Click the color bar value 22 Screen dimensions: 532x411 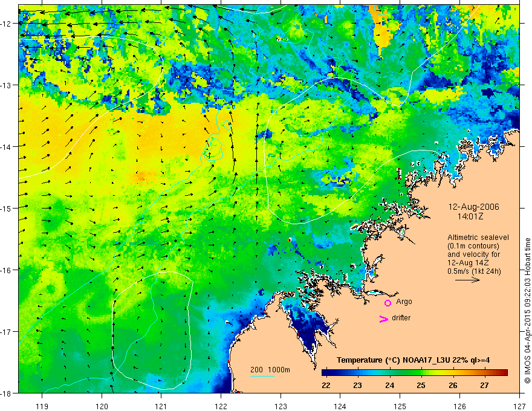[x=326, y=385]
